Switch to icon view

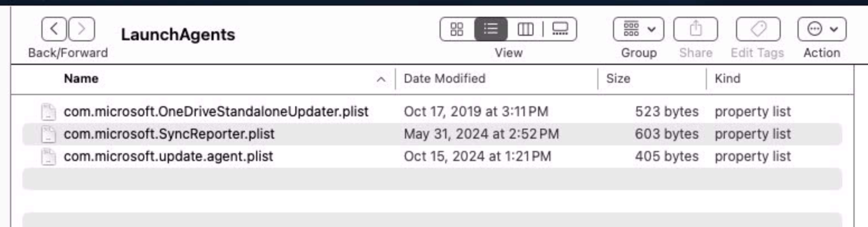coord(457,29)
